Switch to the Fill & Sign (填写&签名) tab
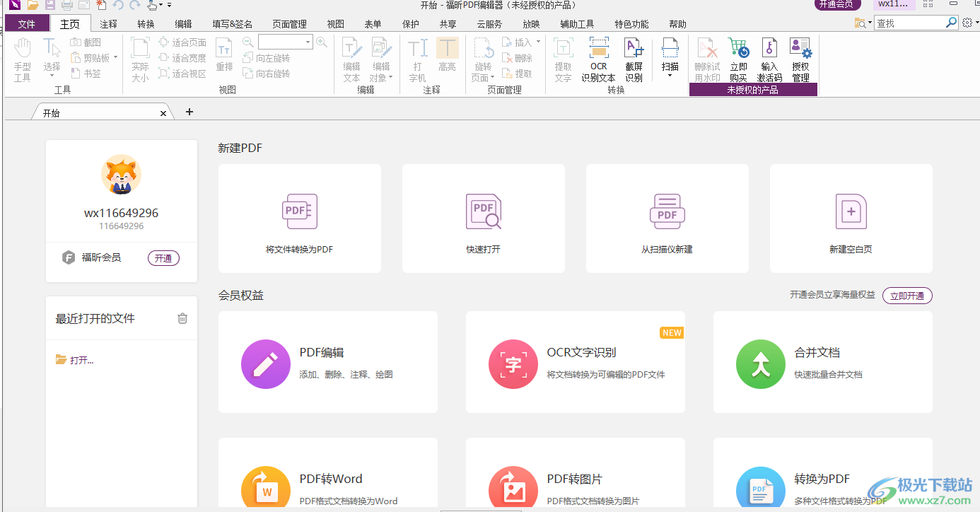Viewport: 980px width, 512px height. 232,23
